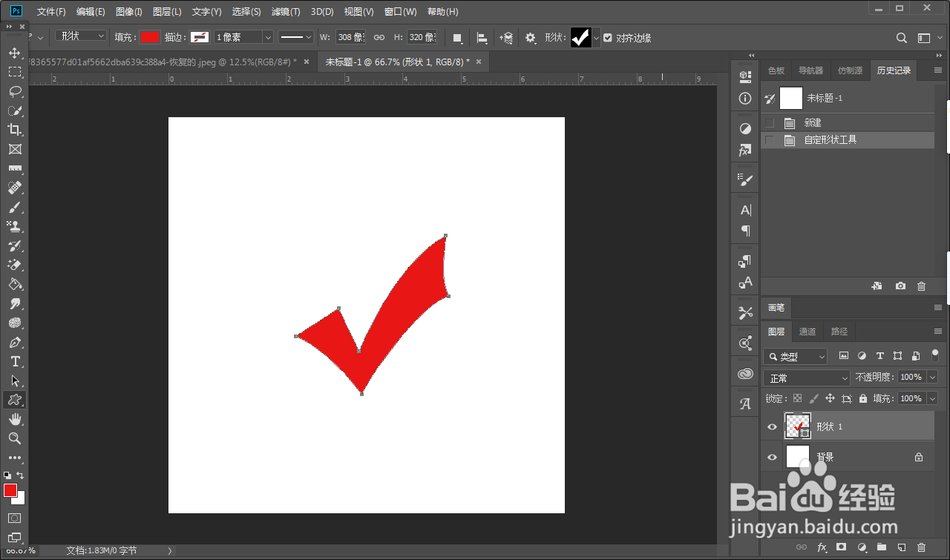Select the Crop tool
950x560 pixels.
[14, 130]
